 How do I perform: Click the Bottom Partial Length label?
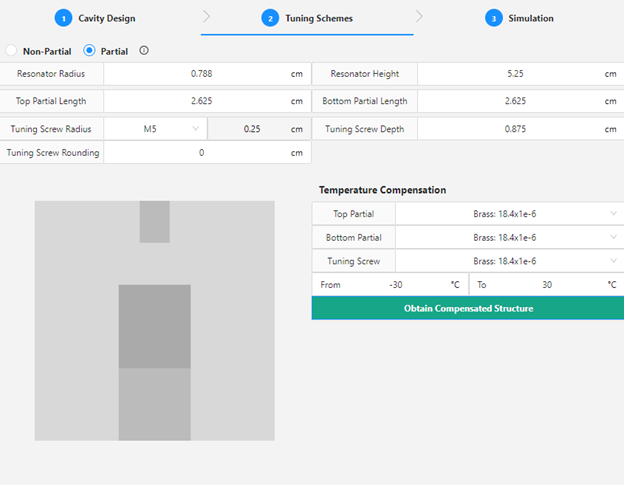[365, 101]
